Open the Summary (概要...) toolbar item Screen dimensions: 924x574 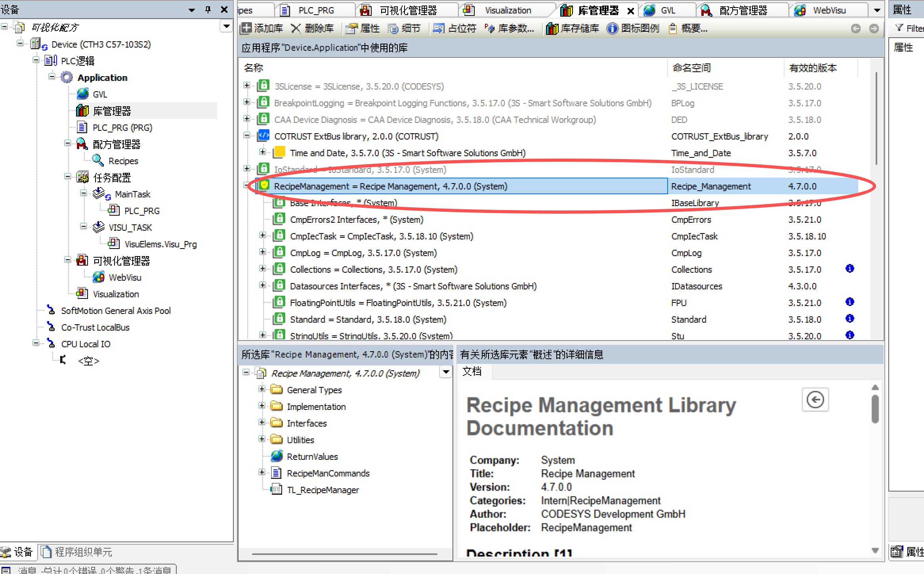click(688, 29)
